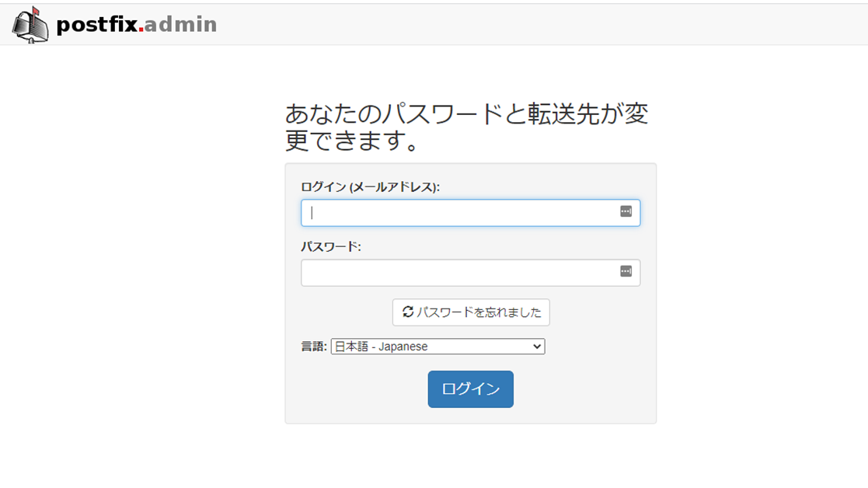Select the language combo box showing Japanese
Image resolution: width=868 pixels, height=488 pixels.
coord(437,346)
